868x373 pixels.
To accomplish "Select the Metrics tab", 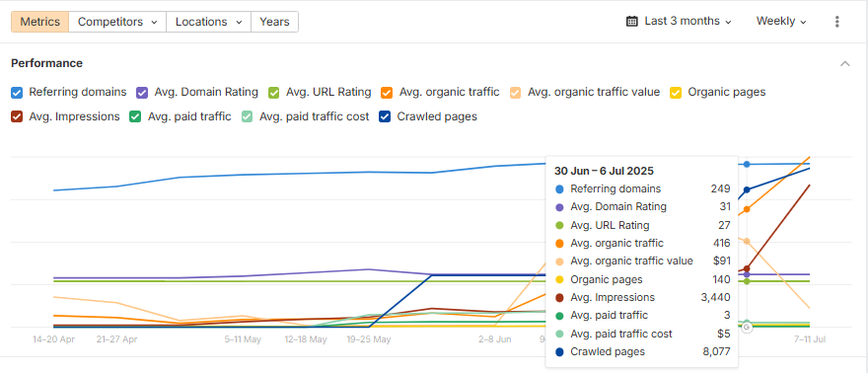I will [39, 22].
